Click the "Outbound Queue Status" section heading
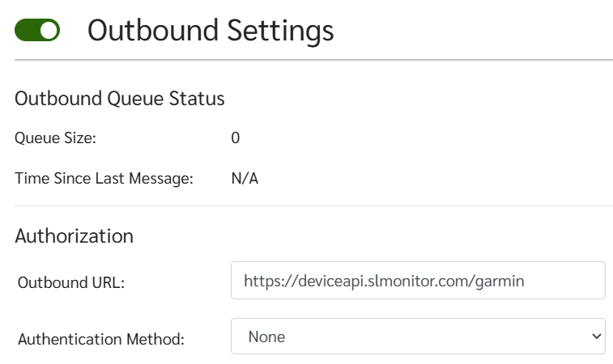This screenshot has height=364, width=613. click(120, 99)
